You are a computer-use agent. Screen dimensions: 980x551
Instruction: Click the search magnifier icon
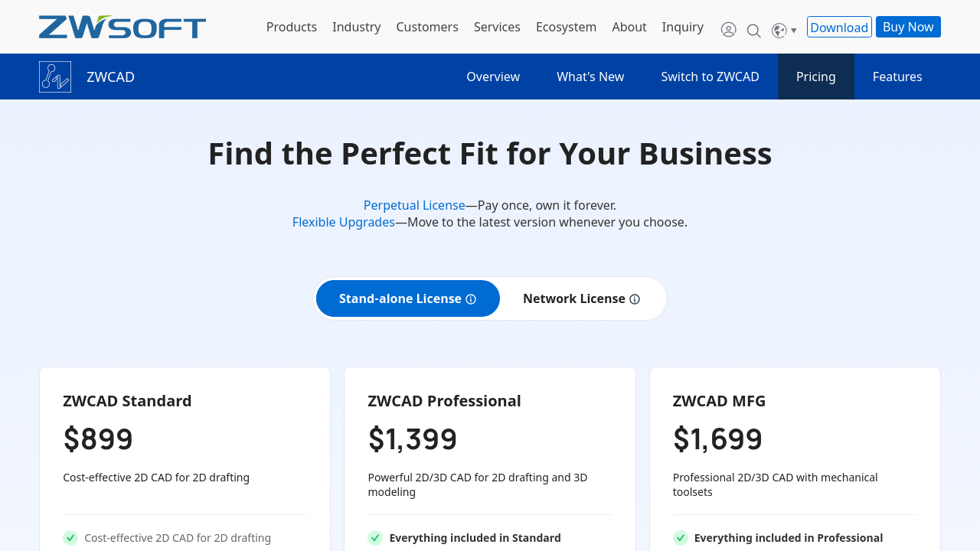(x=753, y=31)
